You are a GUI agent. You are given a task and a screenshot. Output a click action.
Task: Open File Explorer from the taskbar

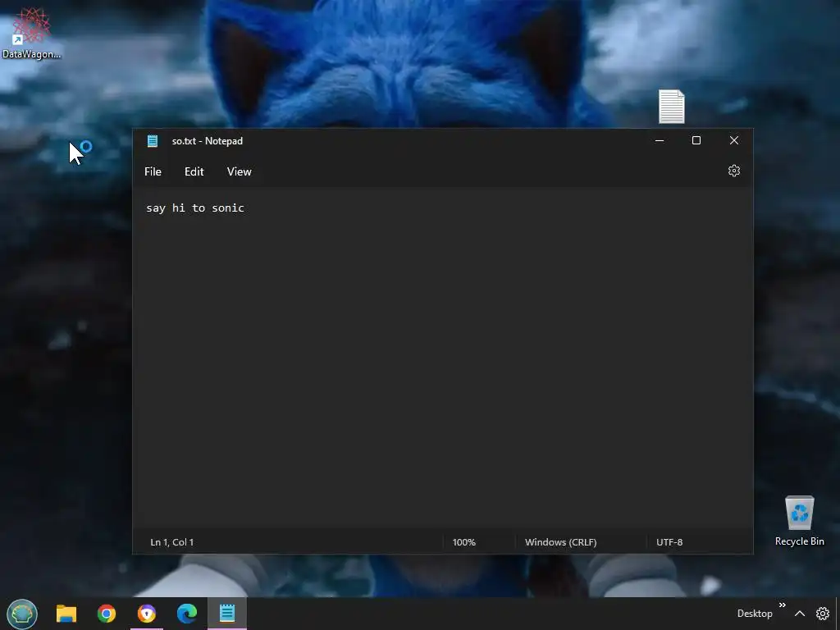tap(66, 614)
